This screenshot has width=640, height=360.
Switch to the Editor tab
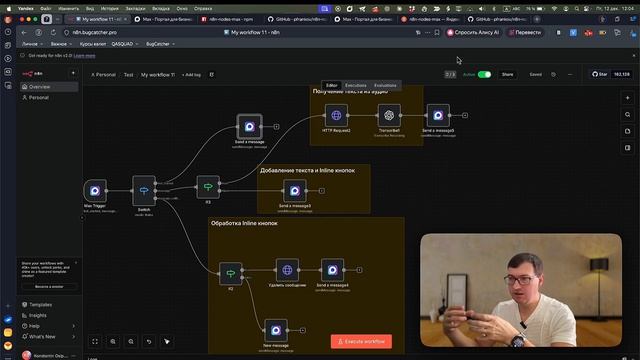pyautogui.click(x=331, y=85)
